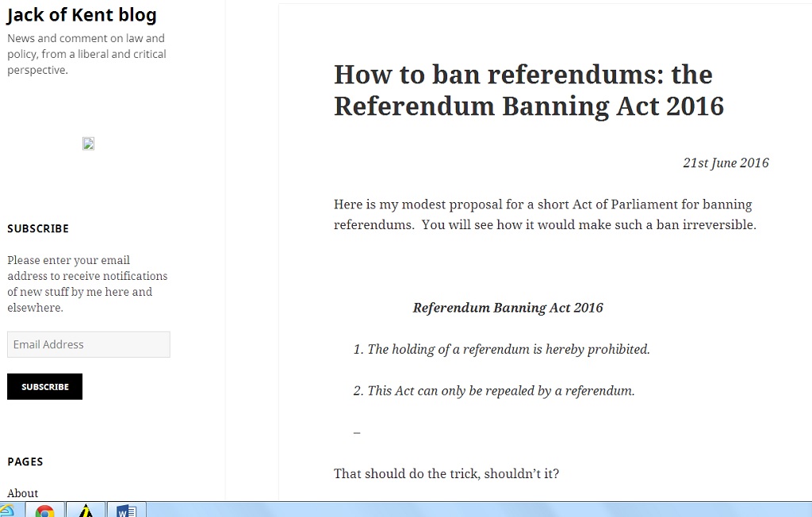Viewport: 812px width, 517px height.
Task: Click the SUBSCRIBE section heading
Action: pyautogui.click(x=38, y=228)
